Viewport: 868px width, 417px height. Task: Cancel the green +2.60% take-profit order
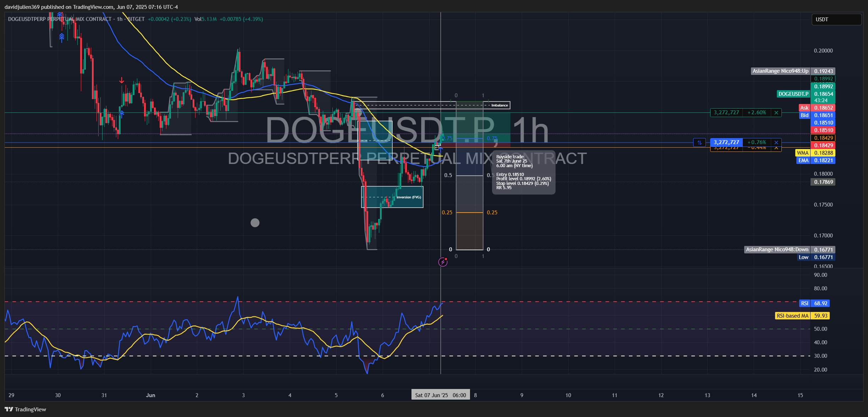pyautogui.click(x=776, y=113)
